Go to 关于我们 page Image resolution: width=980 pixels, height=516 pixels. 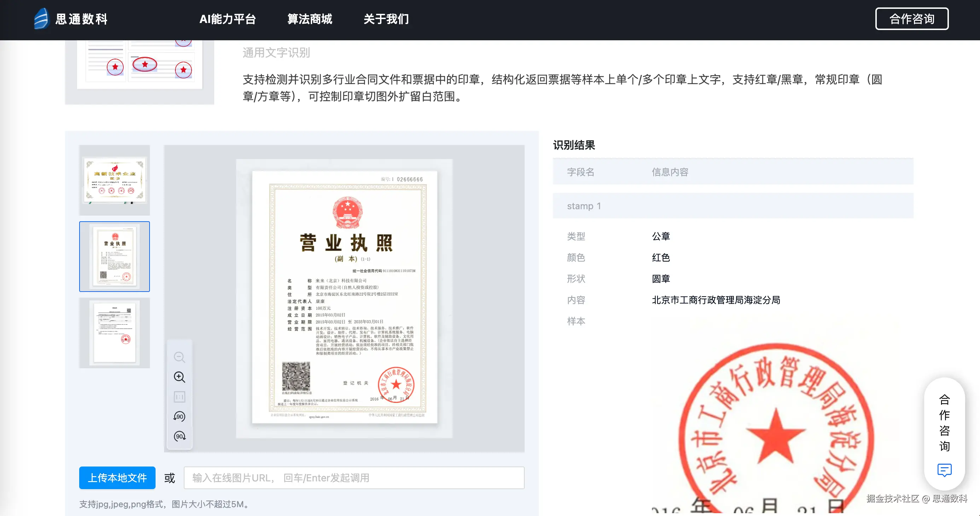pos(386,19)
